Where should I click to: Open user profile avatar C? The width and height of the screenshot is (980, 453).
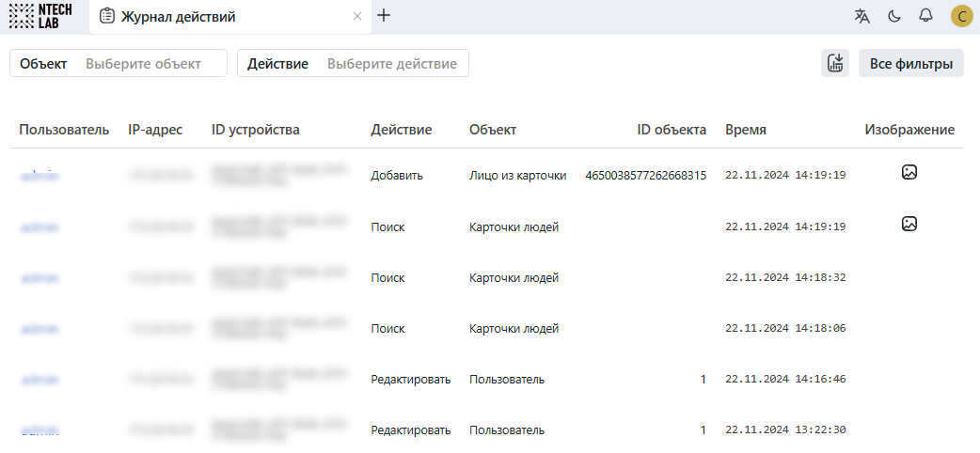click(961, 16)
